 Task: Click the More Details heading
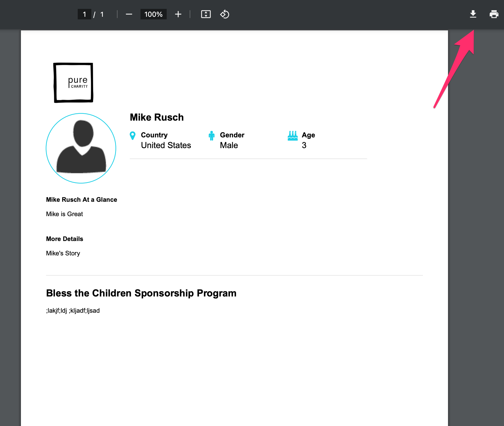coord(65,239)
